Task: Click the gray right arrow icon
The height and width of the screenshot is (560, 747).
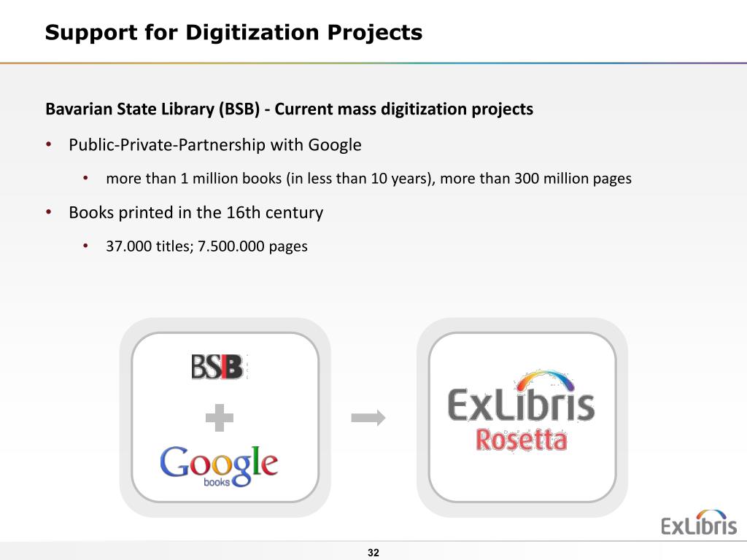Action: coord(368,418)
